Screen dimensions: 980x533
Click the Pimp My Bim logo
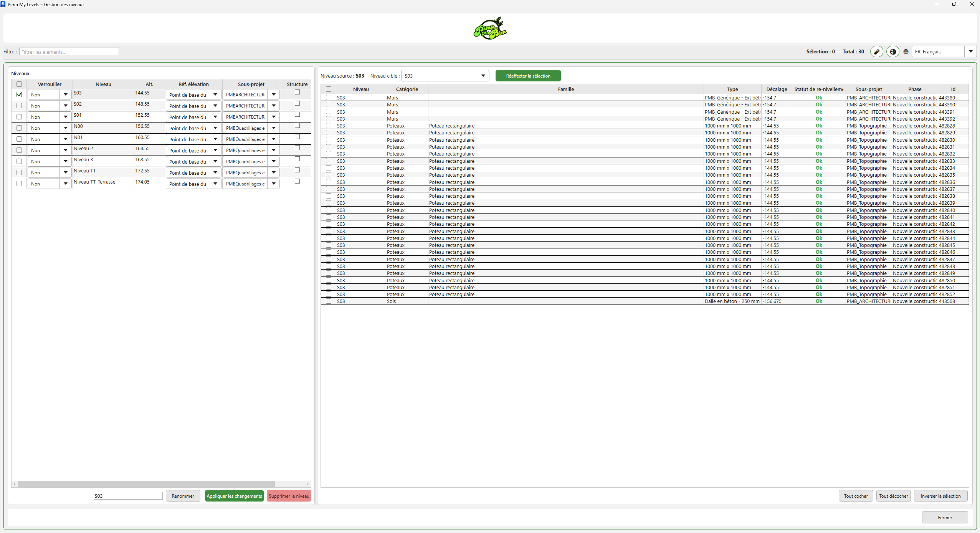point(490,28)
